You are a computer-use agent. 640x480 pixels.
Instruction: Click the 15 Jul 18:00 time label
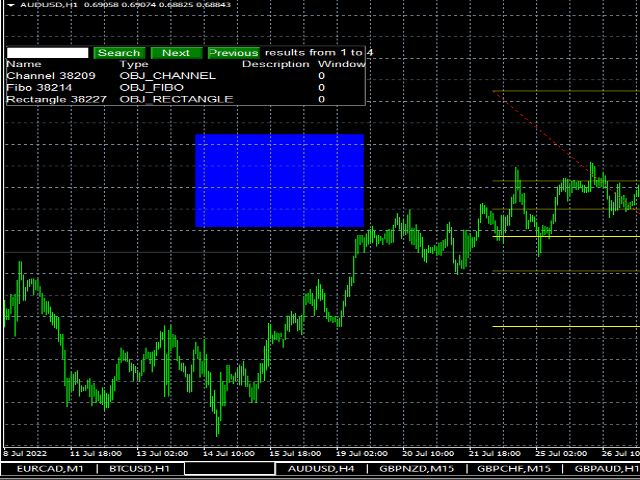click(295, 454)
